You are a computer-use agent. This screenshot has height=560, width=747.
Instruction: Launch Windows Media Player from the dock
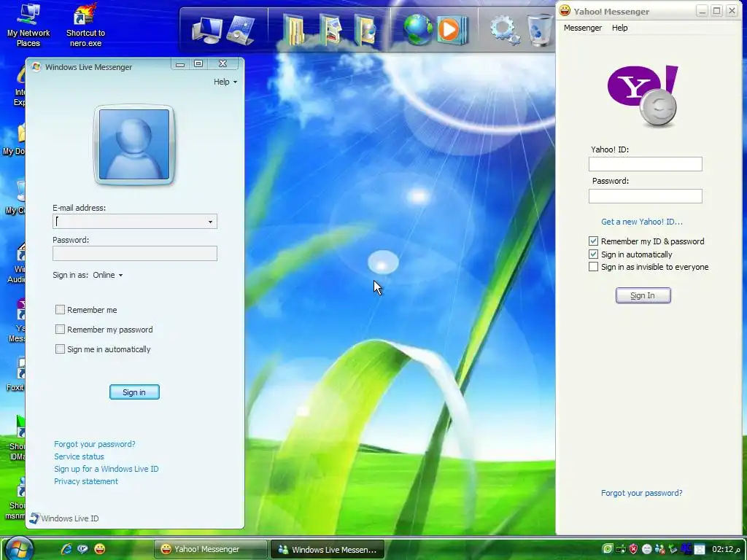pyautogui.click(x=452, y=30)
